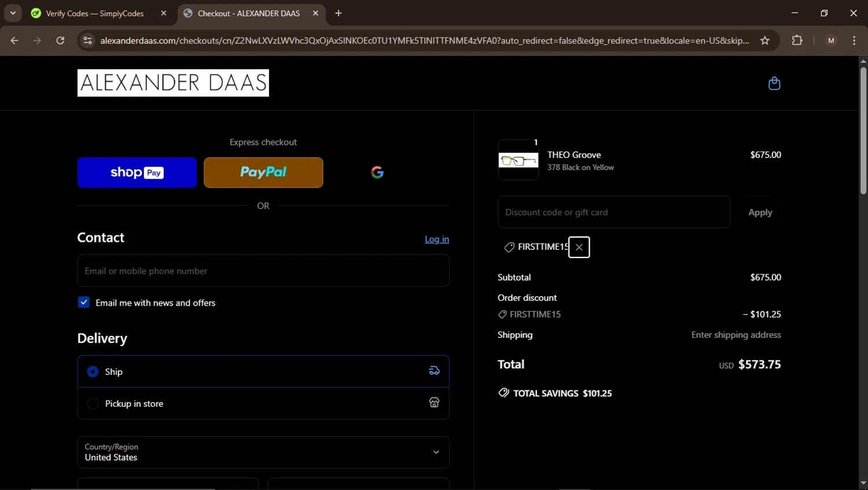Select the Ship delivery option
Viewport: 868px width, 490px height.
(x=263, y=371)
